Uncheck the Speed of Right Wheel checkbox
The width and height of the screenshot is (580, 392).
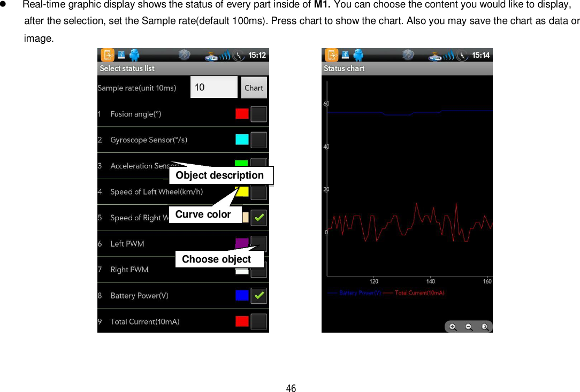pyautogui.click(x=259, y=218)
